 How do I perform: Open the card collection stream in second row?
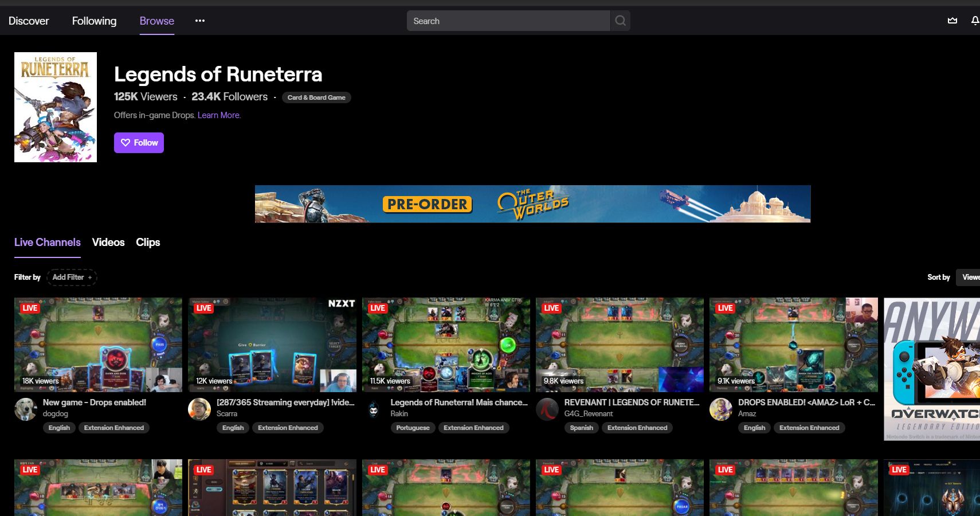click(x=272, y=487)
